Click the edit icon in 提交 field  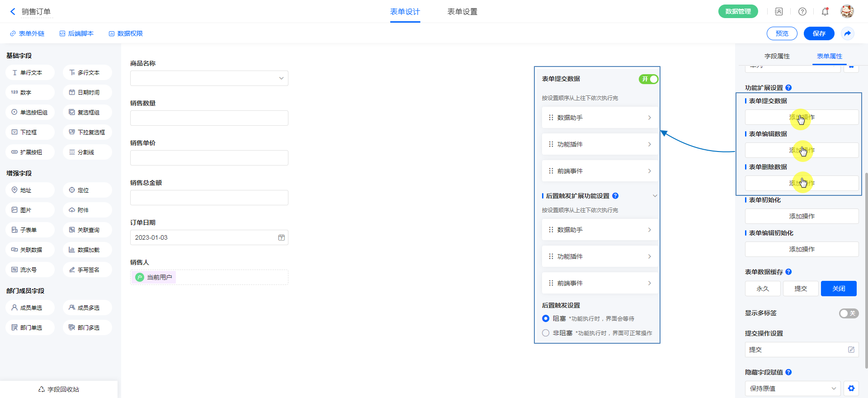[x=851, y=350]
